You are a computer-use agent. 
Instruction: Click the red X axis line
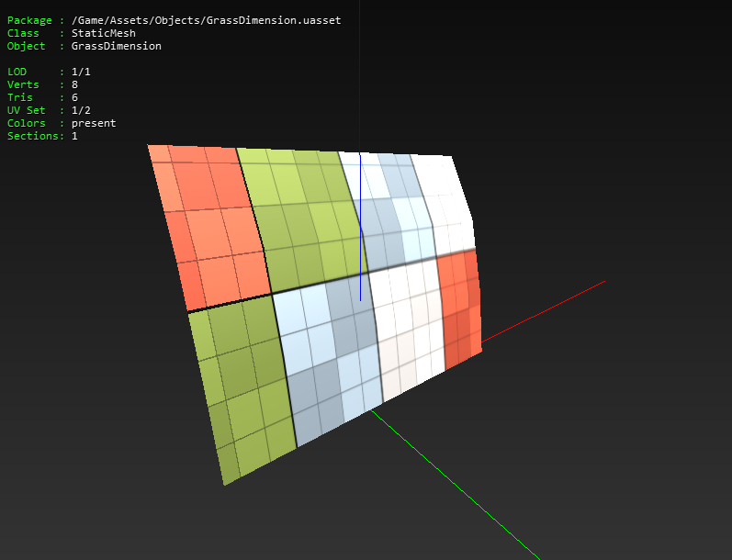pyautogui.click(x=544, y=311)
